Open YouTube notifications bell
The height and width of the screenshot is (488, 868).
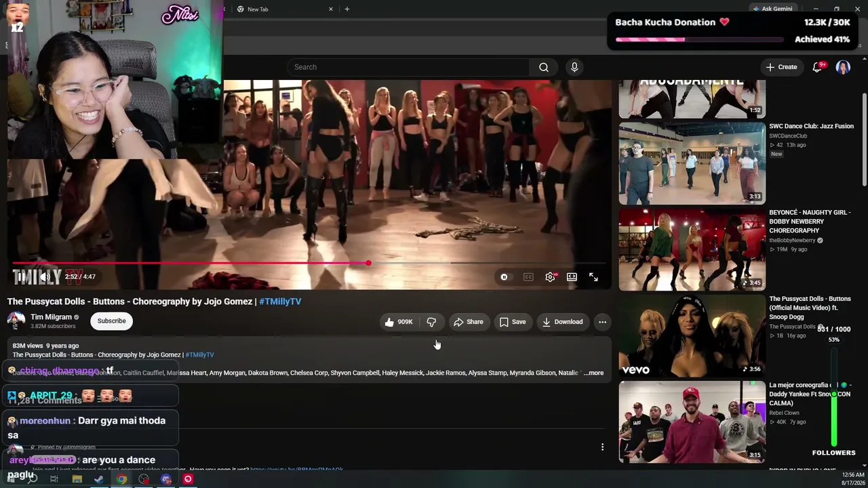click(x=818, y=67)
